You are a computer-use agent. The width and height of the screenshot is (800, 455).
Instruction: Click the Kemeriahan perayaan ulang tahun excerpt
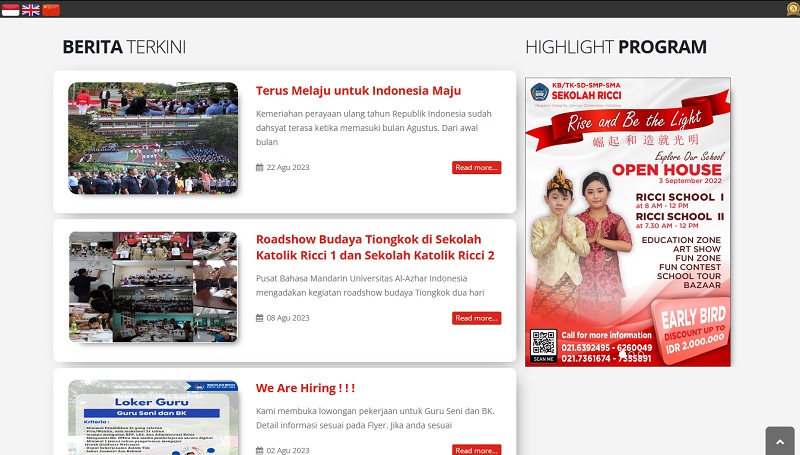(373, 128)
